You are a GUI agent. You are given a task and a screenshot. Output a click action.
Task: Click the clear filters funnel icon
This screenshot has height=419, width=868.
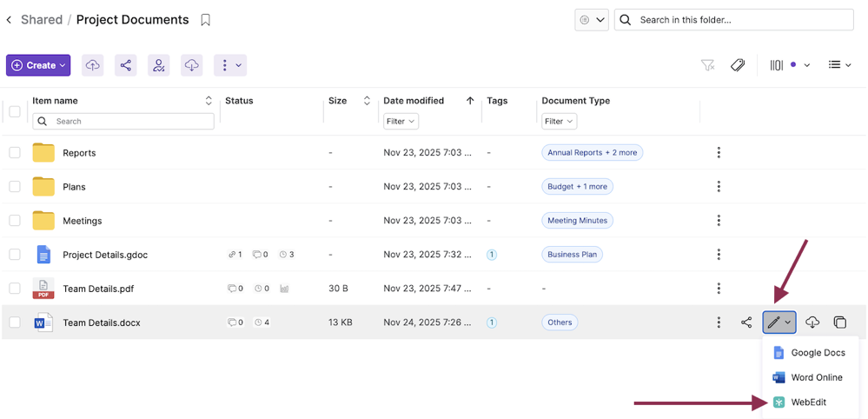pyautogui.click(x=708, y=65)
